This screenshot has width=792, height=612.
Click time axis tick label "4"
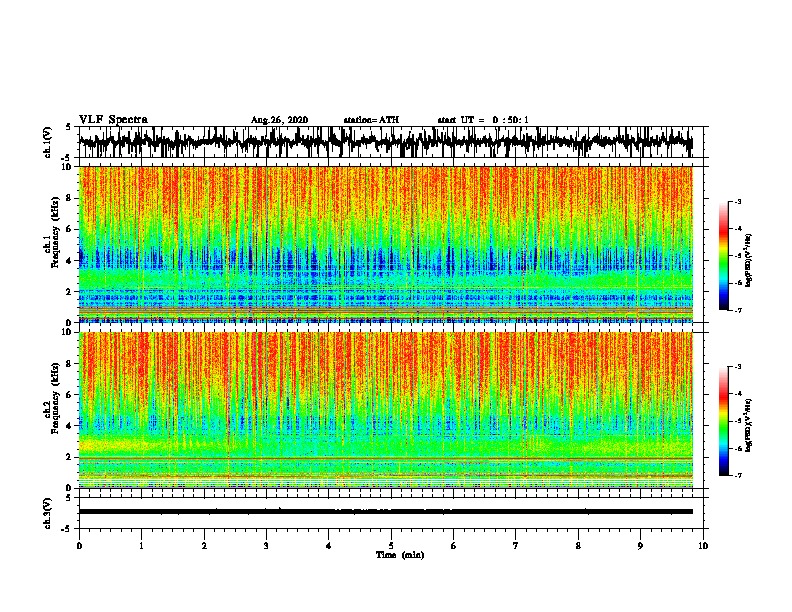click(329, 546)
